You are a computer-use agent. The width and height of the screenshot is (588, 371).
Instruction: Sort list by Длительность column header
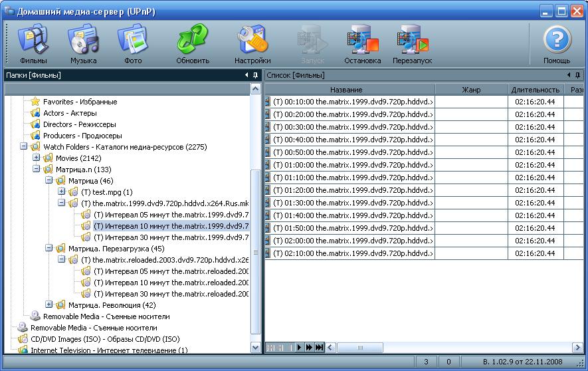click(535, 90)
